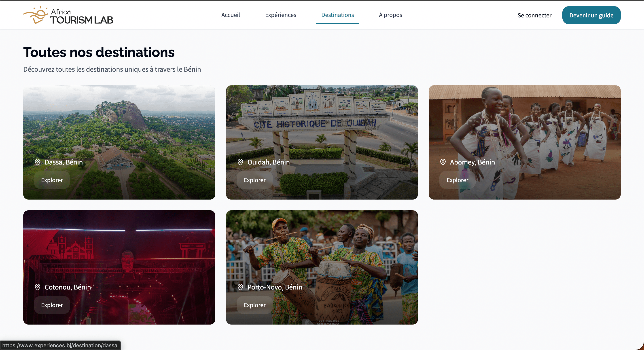Click Explorer on the Abomey card

(x=457, y=180)
